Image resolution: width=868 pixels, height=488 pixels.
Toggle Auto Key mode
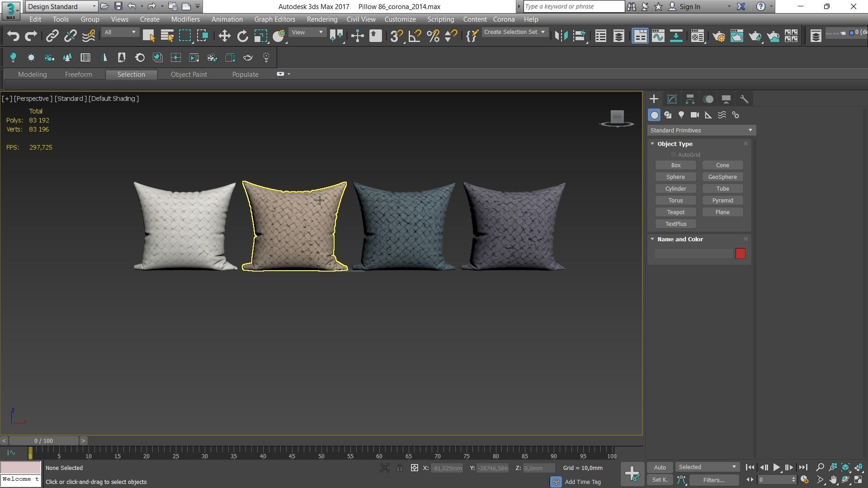[x=660, y=468]
